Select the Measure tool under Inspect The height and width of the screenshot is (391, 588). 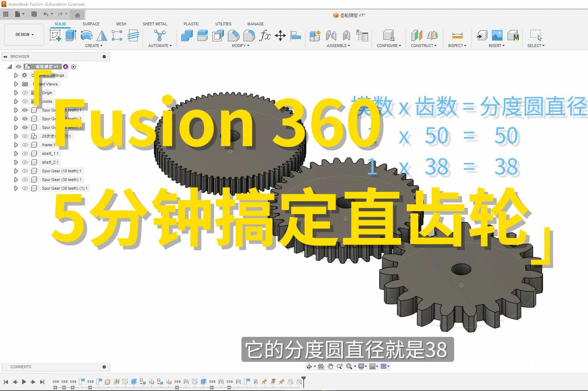456,36
